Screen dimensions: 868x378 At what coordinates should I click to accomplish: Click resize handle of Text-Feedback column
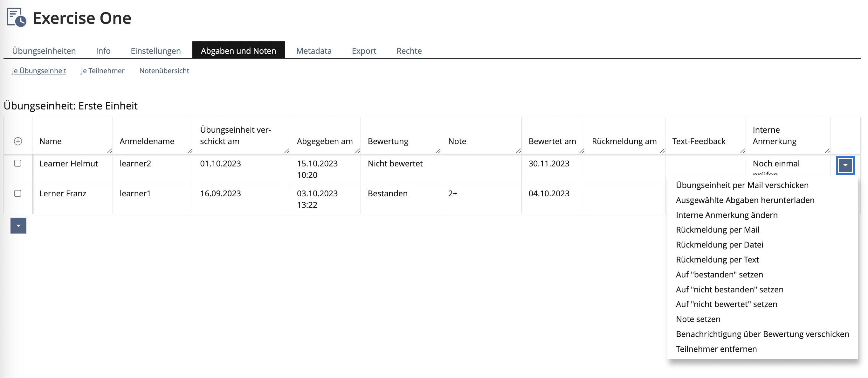pyautogui.click(x=742, y=151)
